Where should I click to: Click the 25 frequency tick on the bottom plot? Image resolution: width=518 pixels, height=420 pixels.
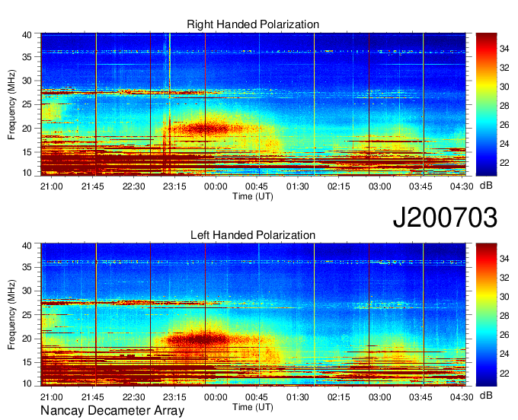point(27,315)
